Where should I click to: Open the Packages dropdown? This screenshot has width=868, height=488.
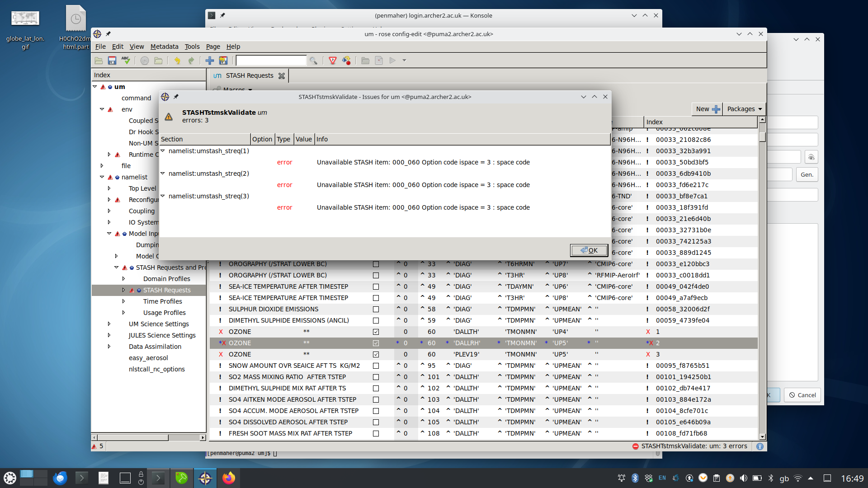(x=744, y=109)
